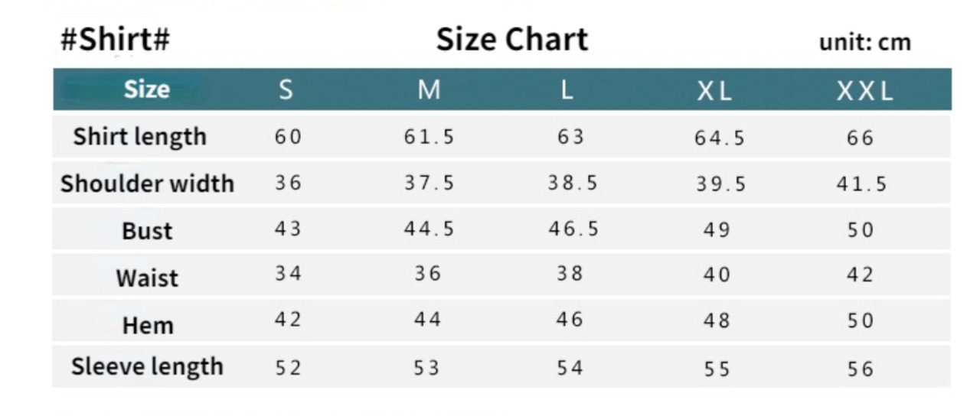Screen dimensions: 980x416
Task: Click the Hem row label
Action: [x=147, y=325]
